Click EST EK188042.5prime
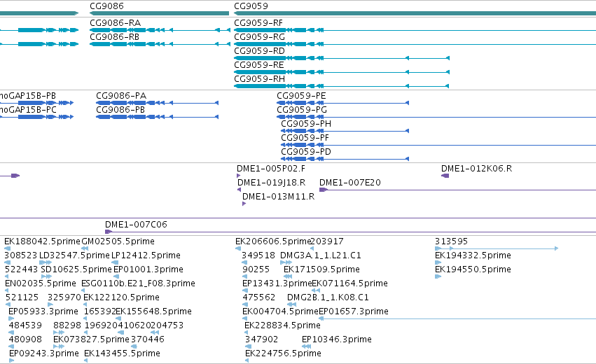 (42, 241)
